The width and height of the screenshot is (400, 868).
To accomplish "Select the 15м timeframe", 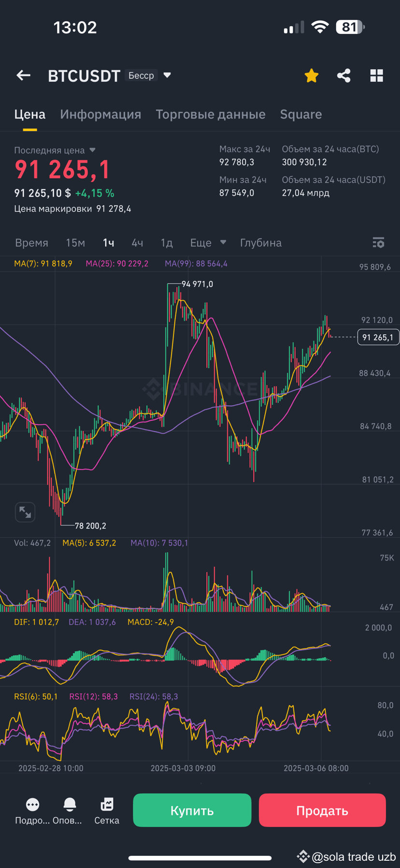I will click(x=75, y=243).
